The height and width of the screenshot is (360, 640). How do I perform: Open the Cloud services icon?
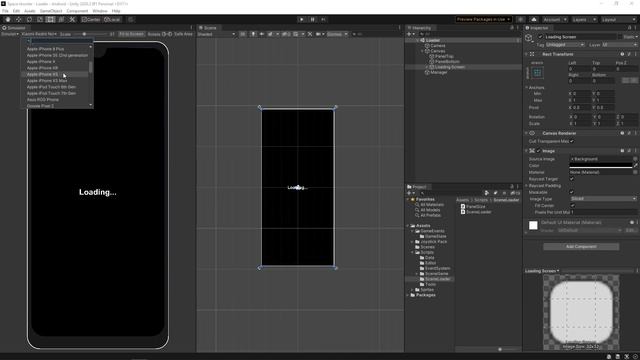[533, 20]
